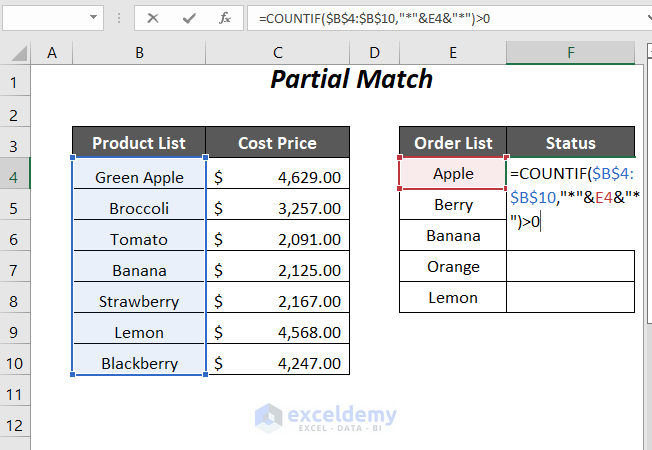Click the Apple cell in Order List
652x450 pixels.
pos(453,173)
